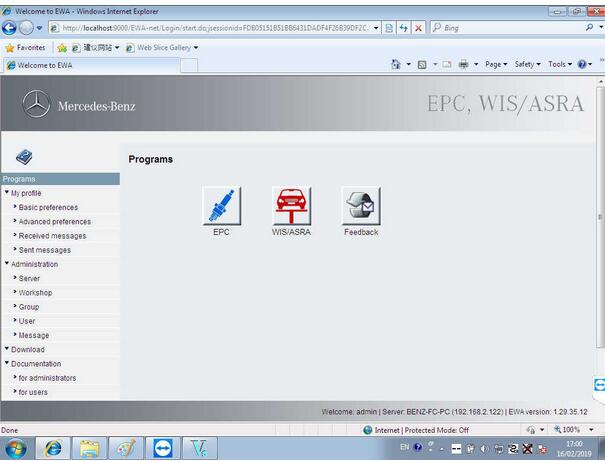Click the volume speaker icon in system tray
The height and width of the screenshot is (462, 605).
(x=484, y=449)
